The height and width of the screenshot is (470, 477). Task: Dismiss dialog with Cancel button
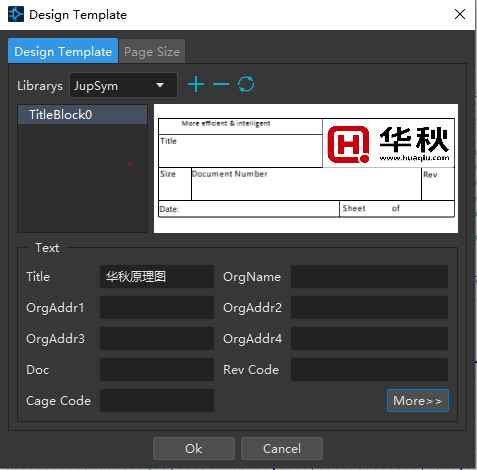point(282,448)
